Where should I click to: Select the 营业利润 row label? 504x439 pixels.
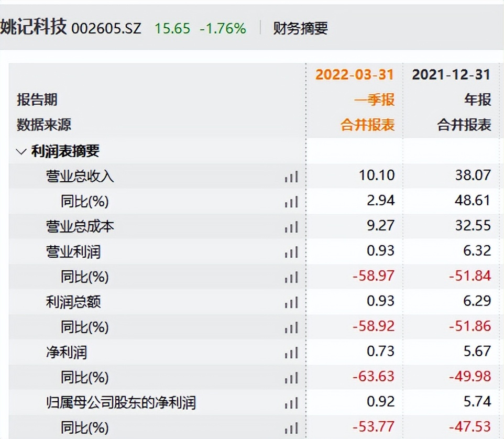point(73,251)
